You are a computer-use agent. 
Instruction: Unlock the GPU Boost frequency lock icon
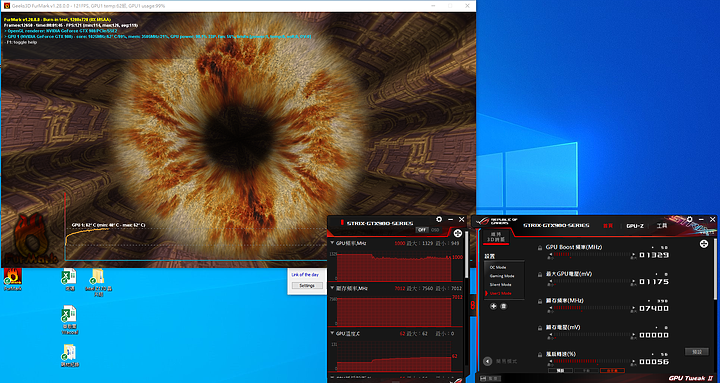pyautogui.click(x=540, y=248)
